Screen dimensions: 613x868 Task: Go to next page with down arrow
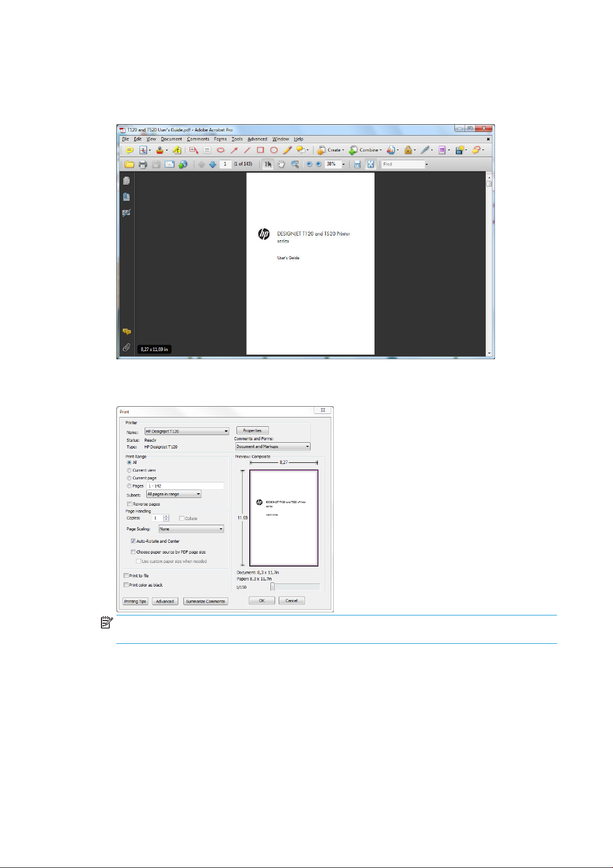click(212, 164)
